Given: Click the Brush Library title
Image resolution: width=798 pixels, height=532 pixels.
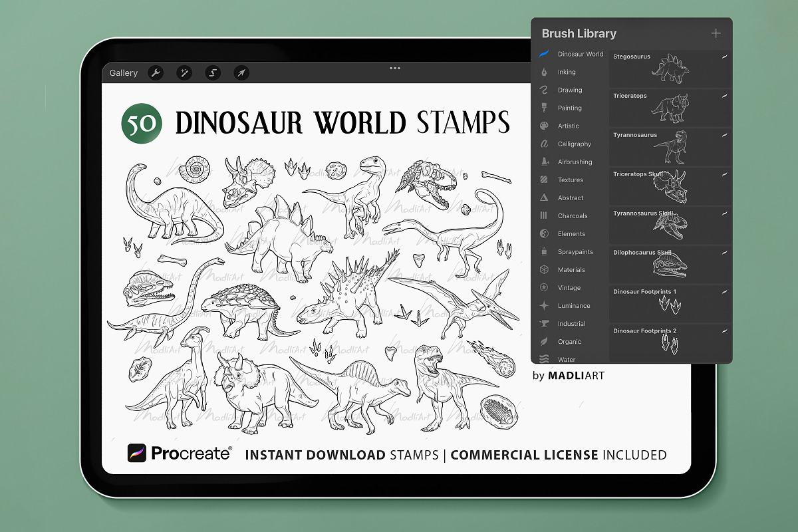Looking at the screenshot, I should [x=579, y=33].
